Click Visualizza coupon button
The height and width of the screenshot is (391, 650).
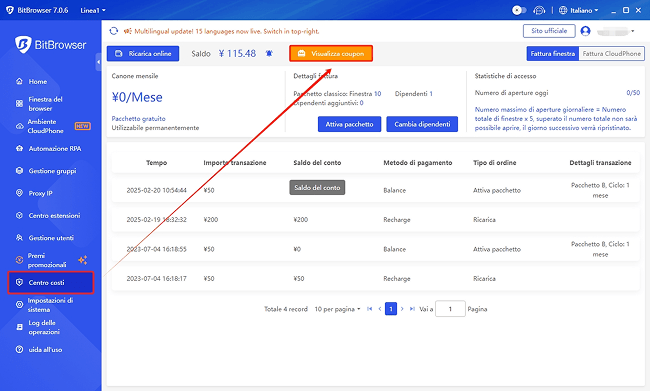tap(331, 53)
